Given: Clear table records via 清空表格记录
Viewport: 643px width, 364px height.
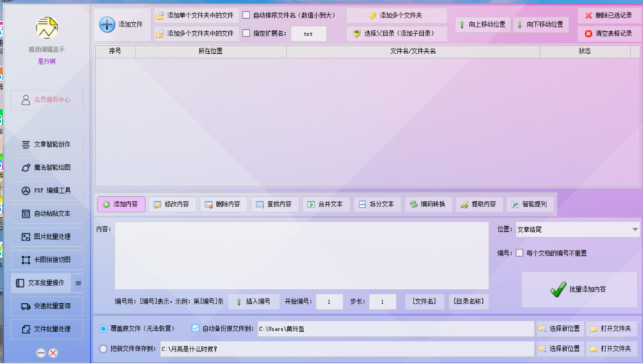Looking at the screenshot, I should (x=609, y=34).
